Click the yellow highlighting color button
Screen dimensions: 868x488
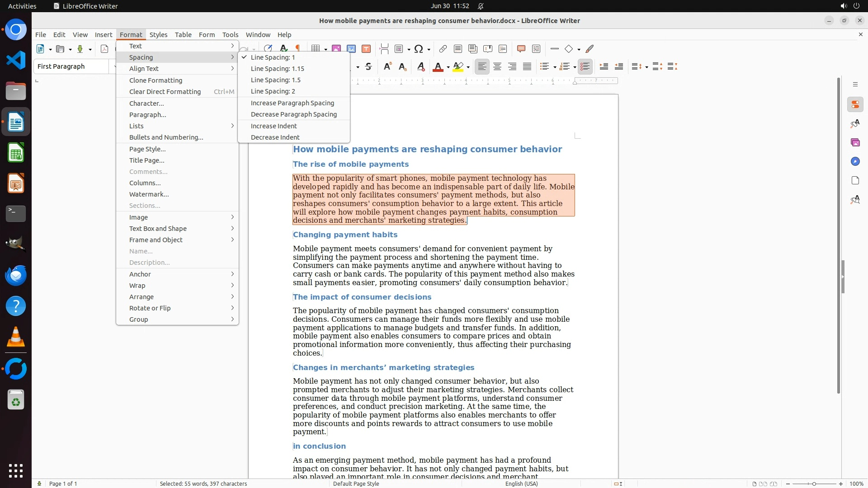(458, 67)
